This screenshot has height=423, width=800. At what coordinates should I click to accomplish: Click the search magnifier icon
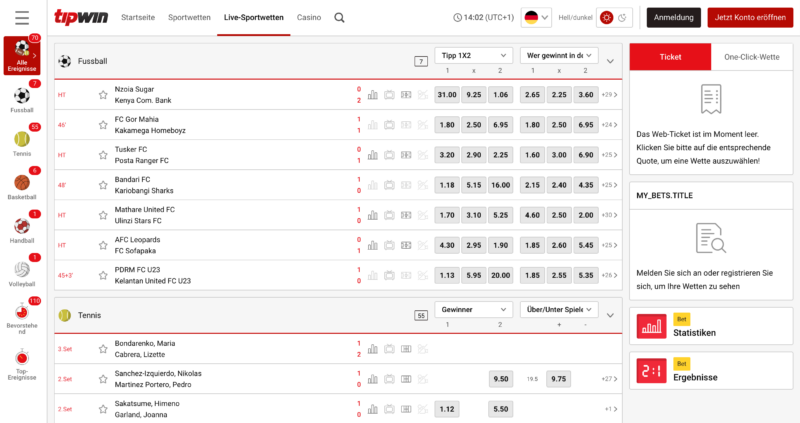pos(339,17)
